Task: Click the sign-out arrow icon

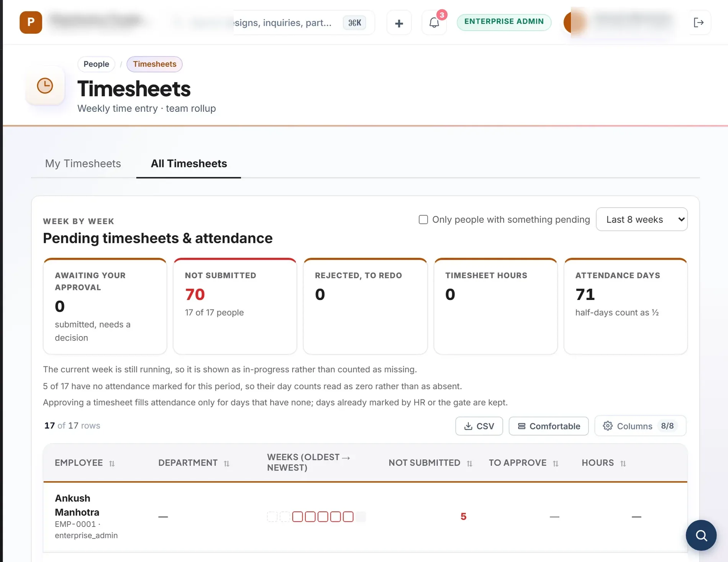Action: pos(698,23)
